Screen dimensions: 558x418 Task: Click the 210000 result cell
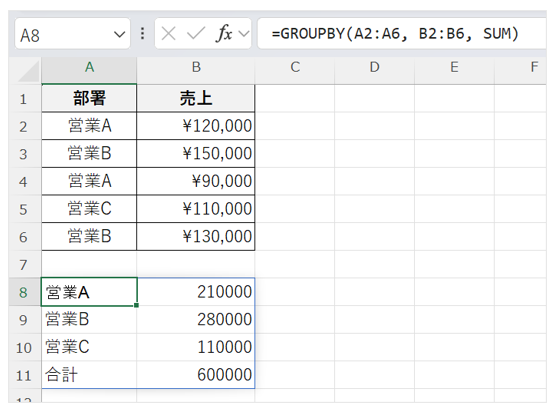pyautogui.click(x=196, y=292)
